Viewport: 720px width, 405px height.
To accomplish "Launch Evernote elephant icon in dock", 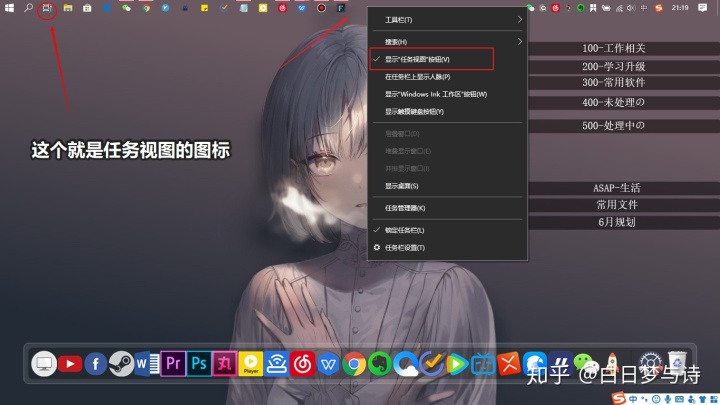I will click(380, 364).
